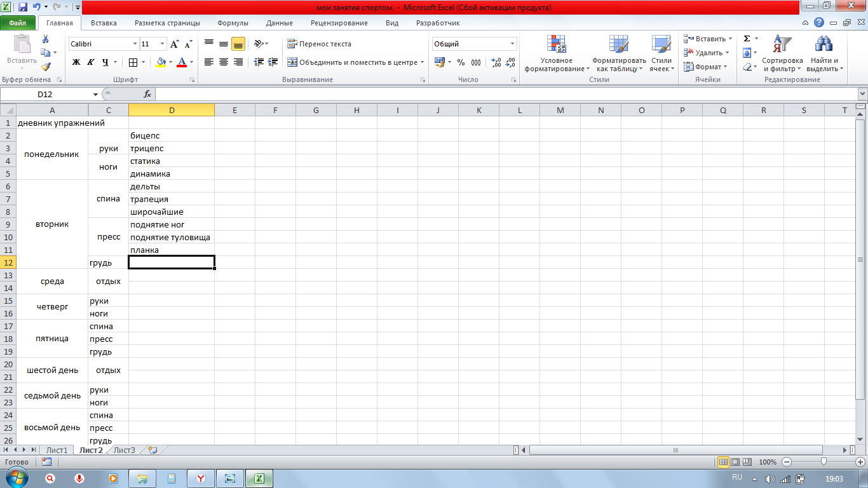868x488 pixels.
Task: Switch to Normal view in status bar
Action: [x=723, y=462]
